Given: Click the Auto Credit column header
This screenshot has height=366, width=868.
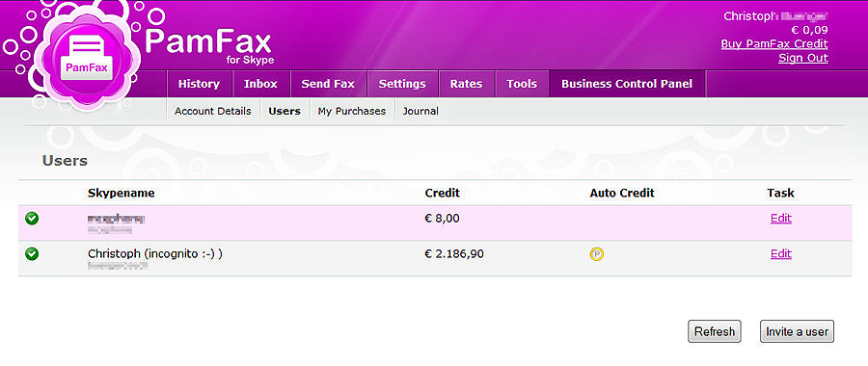Looking at the screenshot, I should 622,193.
